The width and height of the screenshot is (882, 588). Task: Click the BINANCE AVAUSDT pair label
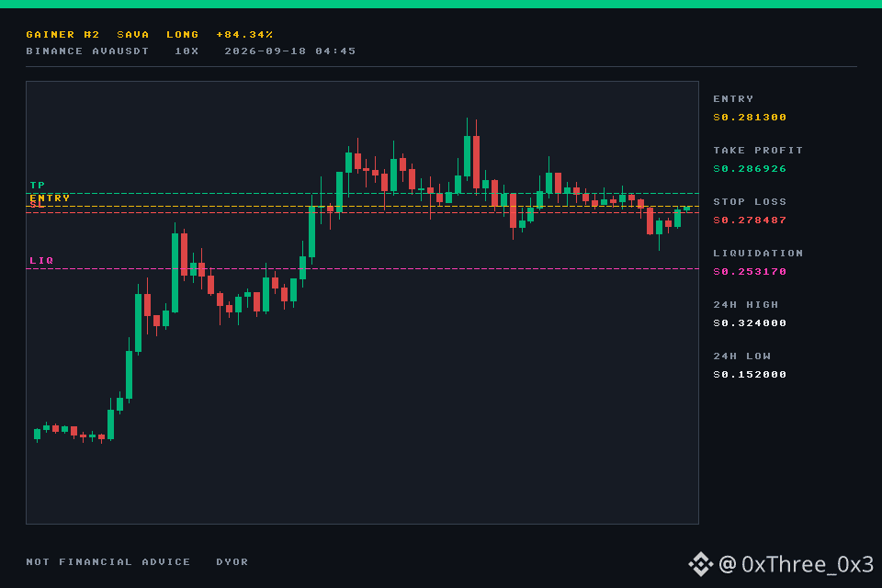coord(88,51)
